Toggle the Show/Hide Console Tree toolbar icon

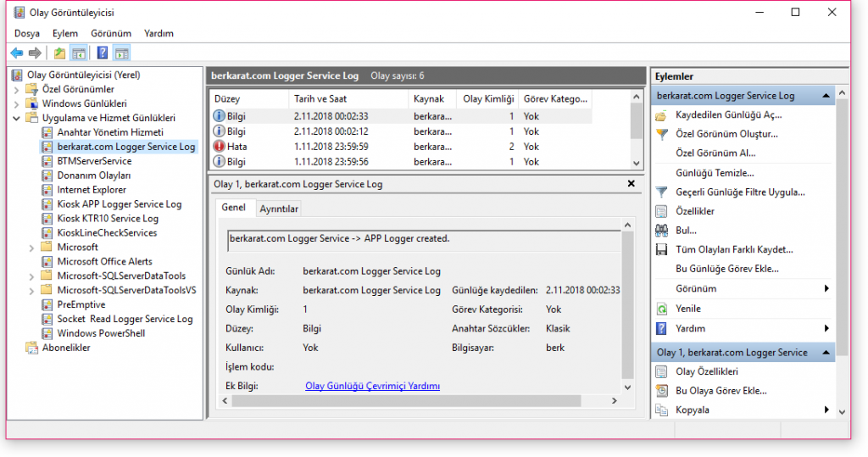point(79,53)
